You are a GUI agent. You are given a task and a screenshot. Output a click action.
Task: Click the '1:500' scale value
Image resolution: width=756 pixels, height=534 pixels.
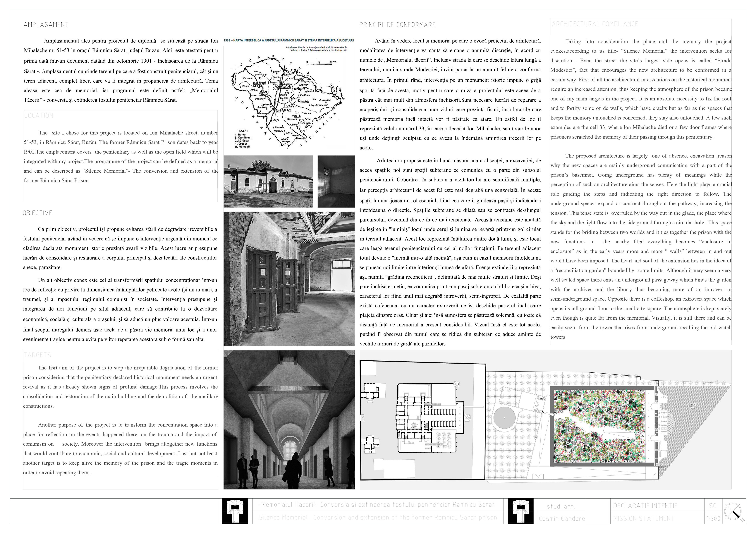(x=713, y=519)
